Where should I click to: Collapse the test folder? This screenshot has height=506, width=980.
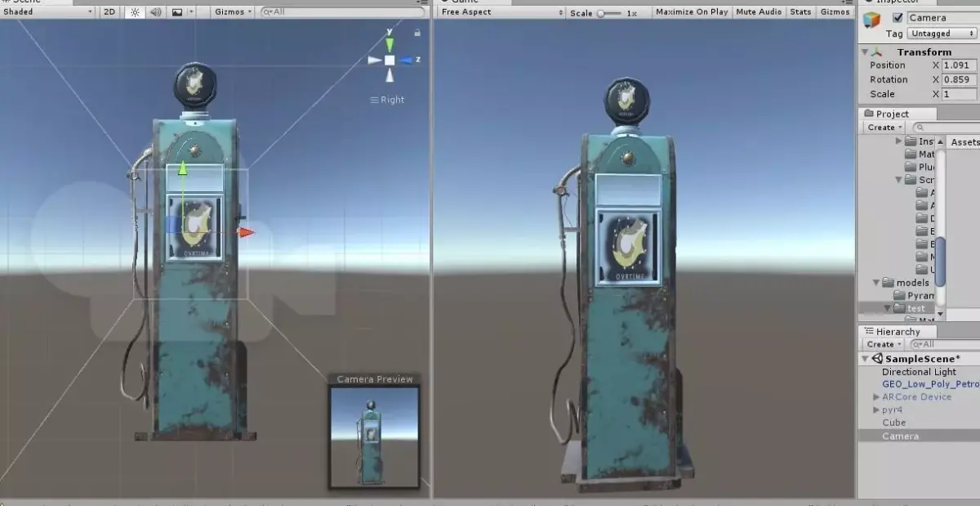[x=887, y=308]
